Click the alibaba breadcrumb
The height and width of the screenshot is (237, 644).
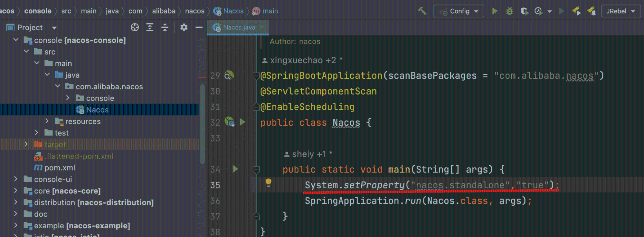tap(164, 11)
